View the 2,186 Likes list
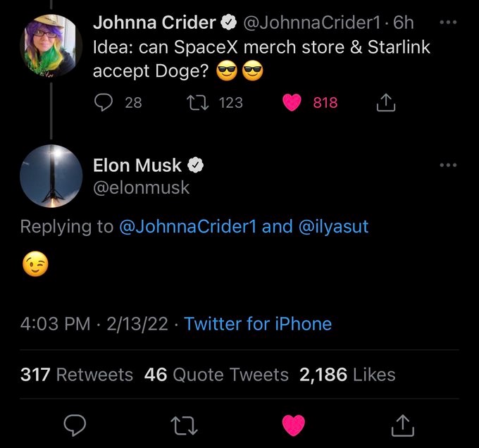This screenshot has width=479, height=448. click(x=347, y=374)
